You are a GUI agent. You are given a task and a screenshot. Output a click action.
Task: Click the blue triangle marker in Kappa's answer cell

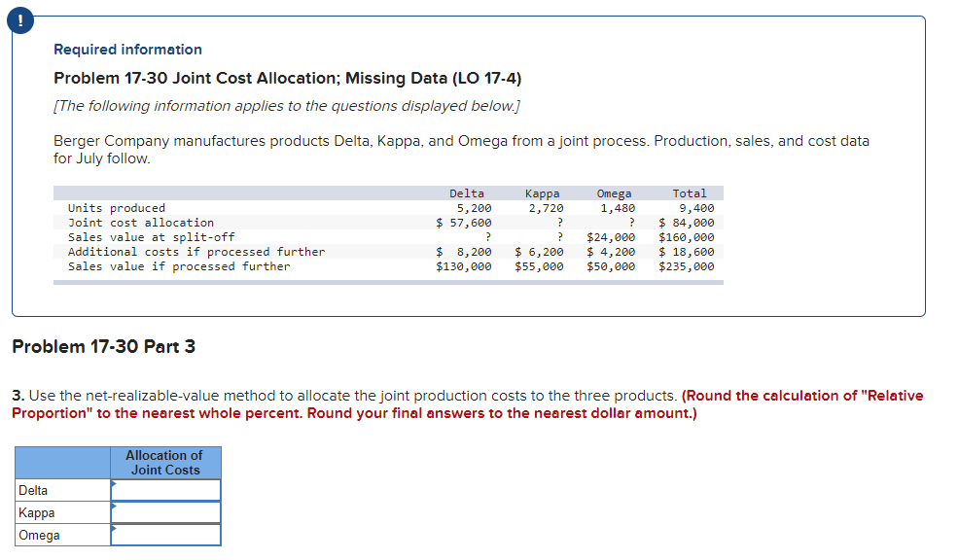(x=112, y=506)
